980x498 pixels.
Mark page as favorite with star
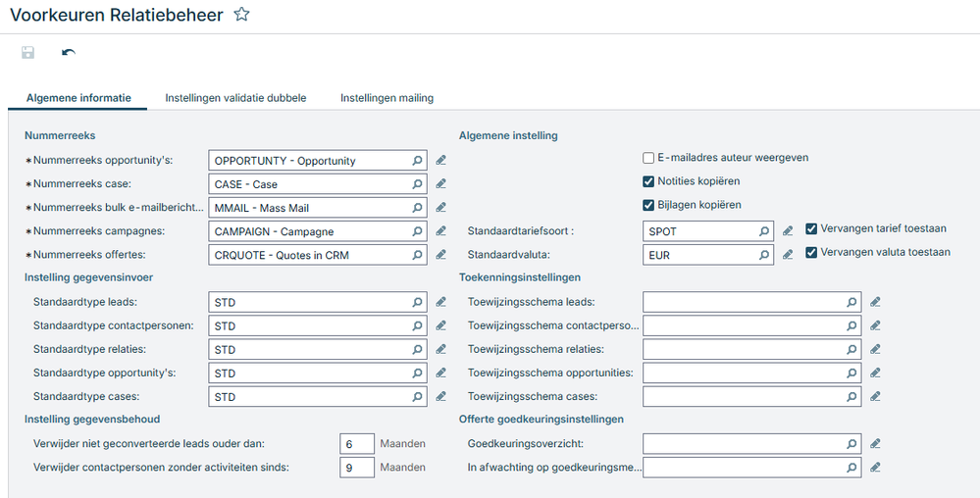[x=241, y=15]
